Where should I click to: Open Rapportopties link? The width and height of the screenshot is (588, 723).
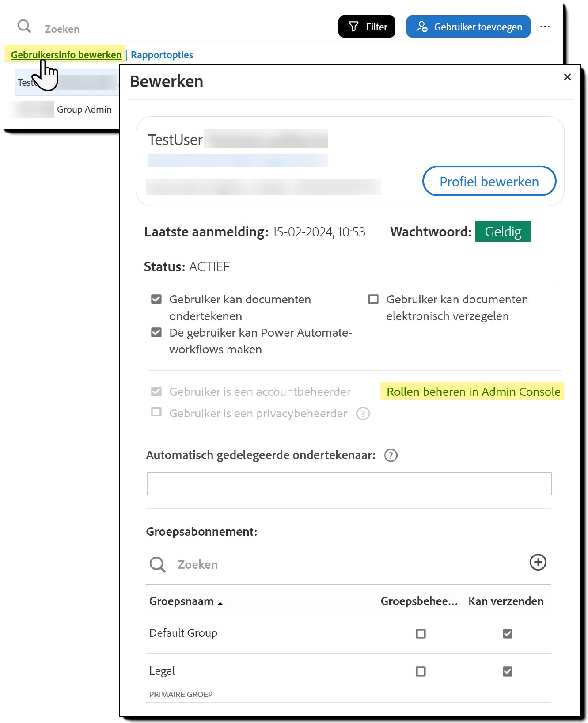point(162,55)
